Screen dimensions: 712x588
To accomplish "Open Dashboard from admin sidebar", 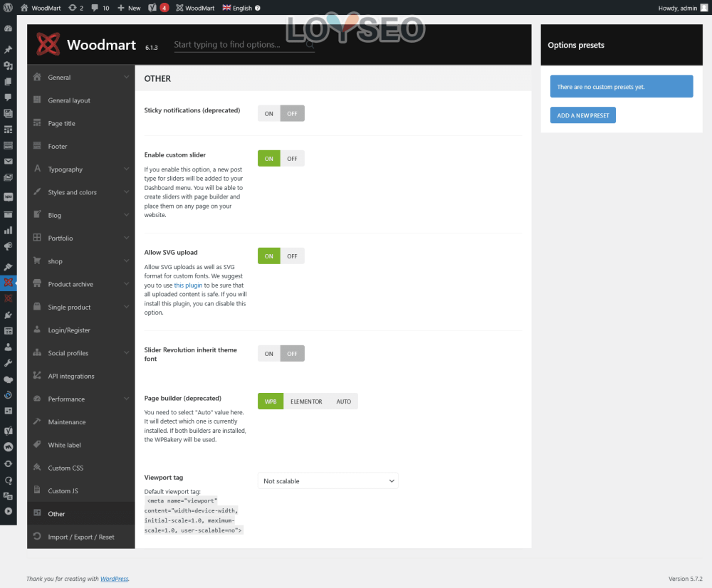I will click(x=8, y=28).
